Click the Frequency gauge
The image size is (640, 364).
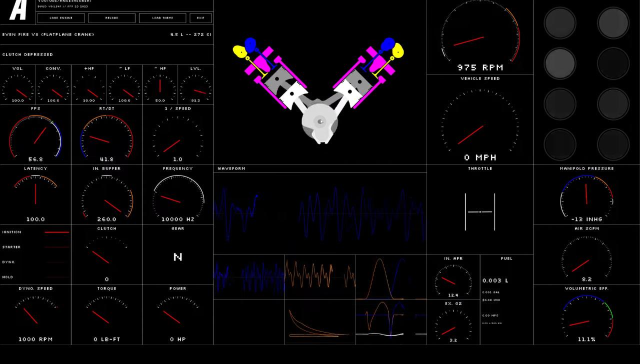[177, 194]
